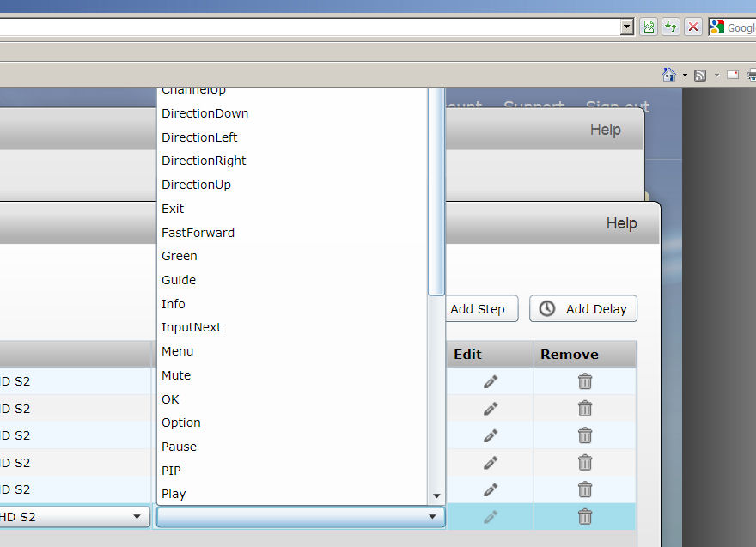This screenshot has width=756, height=547.
Task: Expand the address bar history dropdown
Action: (x=627, y=27)
